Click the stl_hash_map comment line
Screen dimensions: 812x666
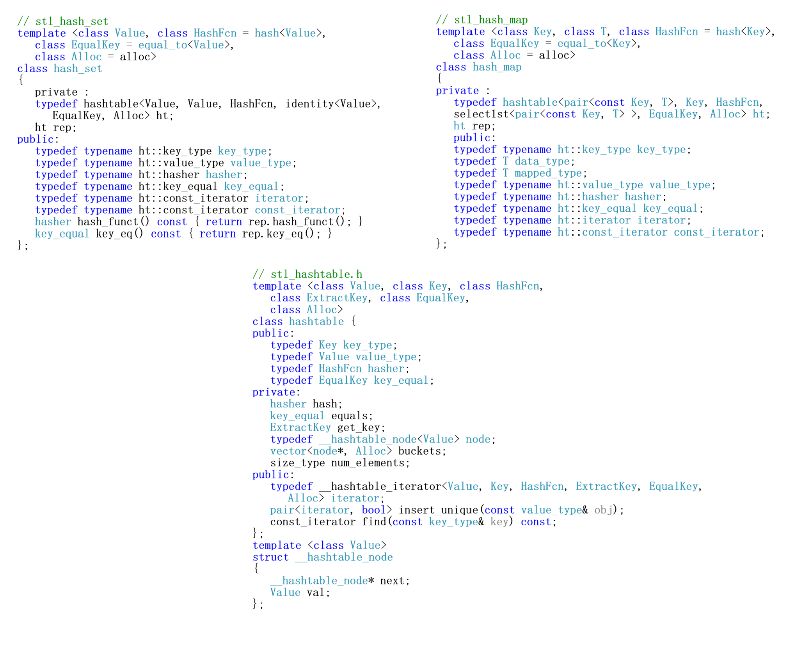point(481,19)
